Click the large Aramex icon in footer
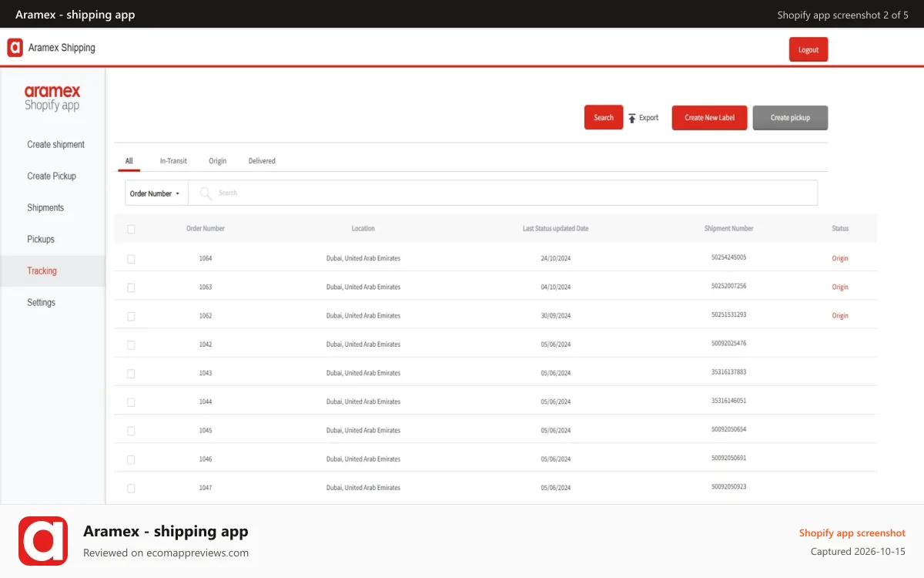This screenshot has width=924, height=578. 43,541
